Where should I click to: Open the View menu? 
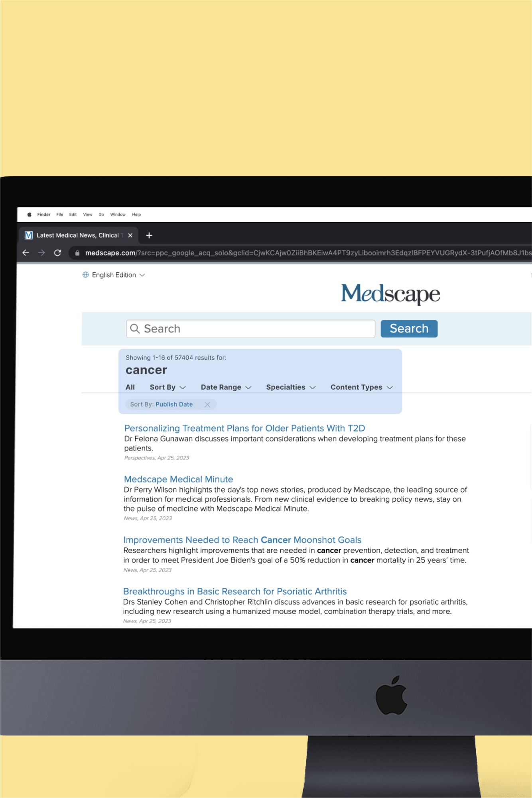coord(88,215)
